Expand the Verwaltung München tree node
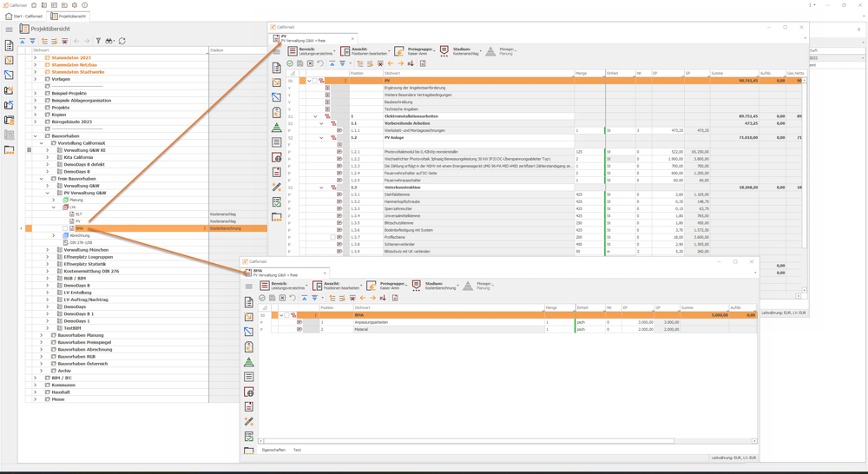This screenshot has width=868, height=474. (48, 250)
